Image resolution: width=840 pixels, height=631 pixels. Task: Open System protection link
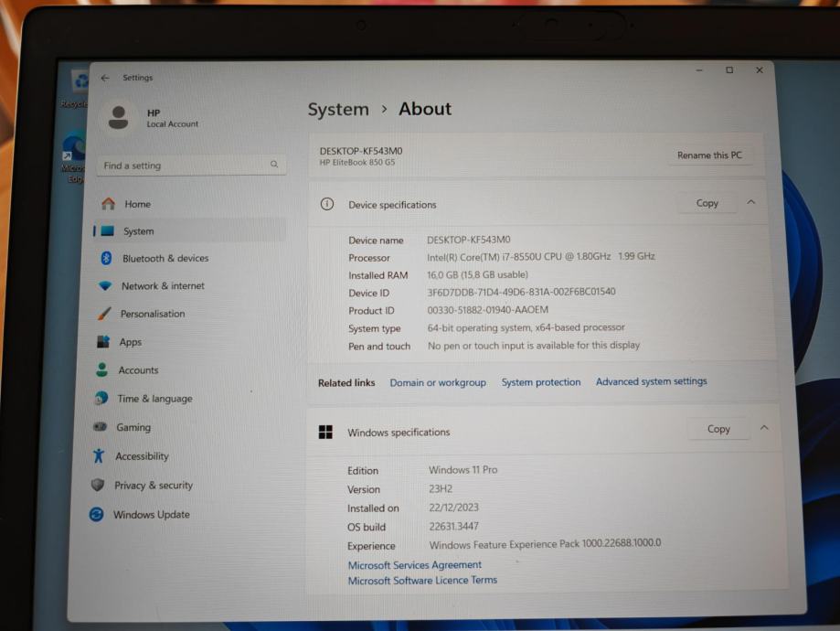point(541,382)
